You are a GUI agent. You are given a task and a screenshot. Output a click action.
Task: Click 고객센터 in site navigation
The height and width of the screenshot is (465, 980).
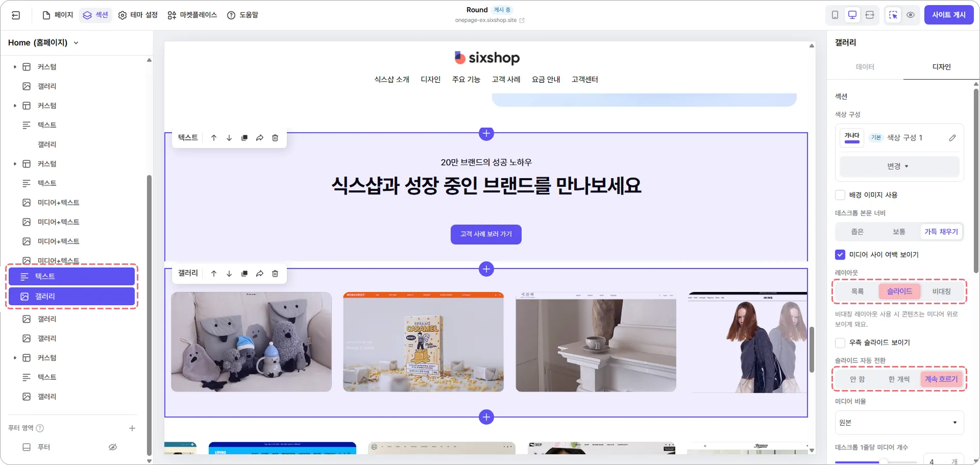coord(585,80)
